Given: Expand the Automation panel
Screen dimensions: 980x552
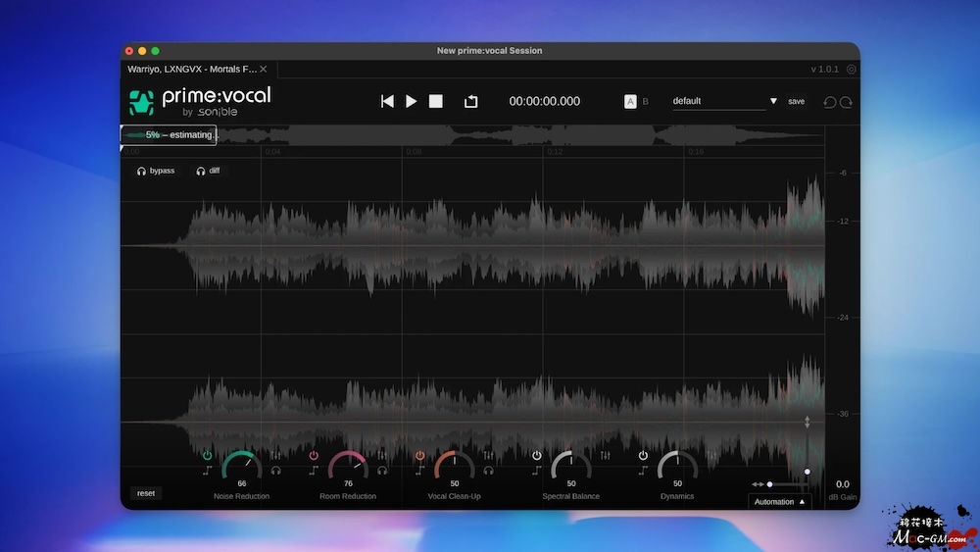Looking at the screenshot, I should [779, 501].
